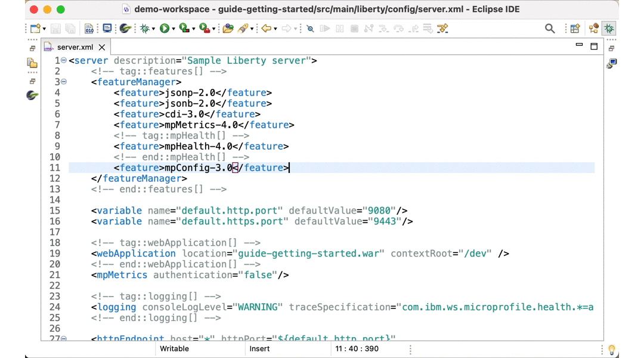Click the binary 010 file icon
644x358 pixels.
tap(89, 29)
